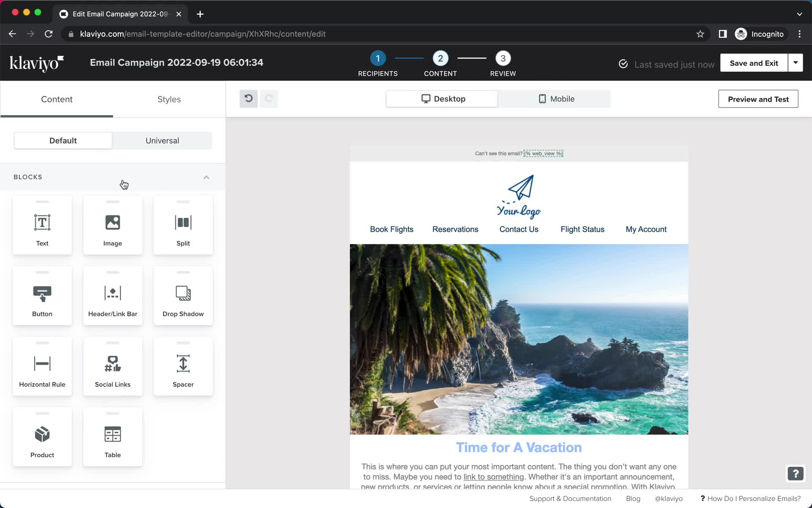Image resolution: width=812 pixels, height=508 pixels.
Task: Click Save and Exit button
Action: (754, 63)
